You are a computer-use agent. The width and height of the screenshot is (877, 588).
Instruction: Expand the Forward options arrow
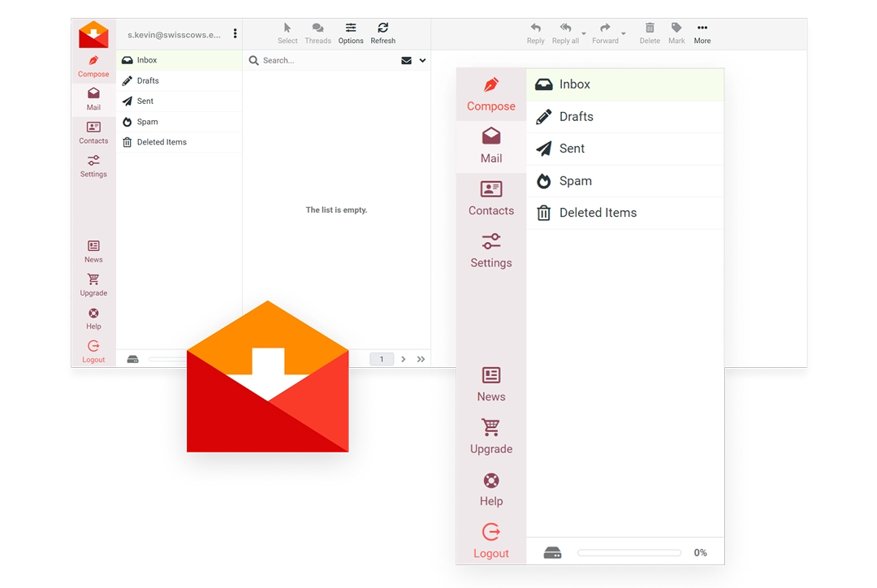(624, 32)
